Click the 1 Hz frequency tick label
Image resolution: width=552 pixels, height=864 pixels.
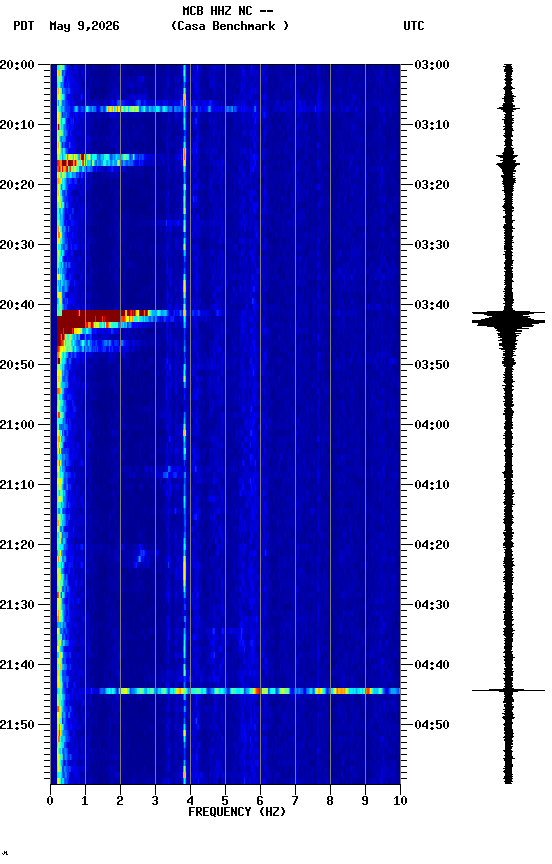(85, 801)
